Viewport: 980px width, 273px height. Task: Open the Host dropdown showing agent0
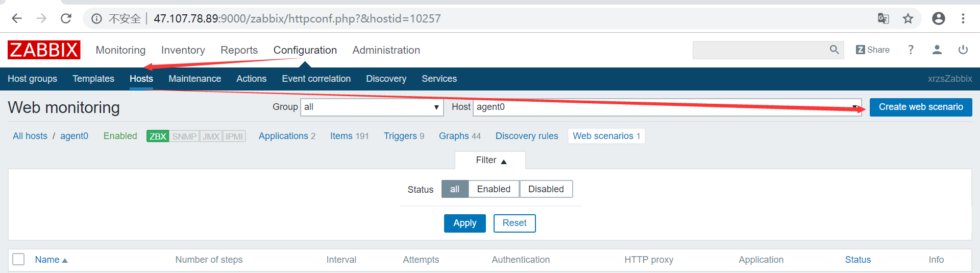pyautogui.click(x=668, y=107)
